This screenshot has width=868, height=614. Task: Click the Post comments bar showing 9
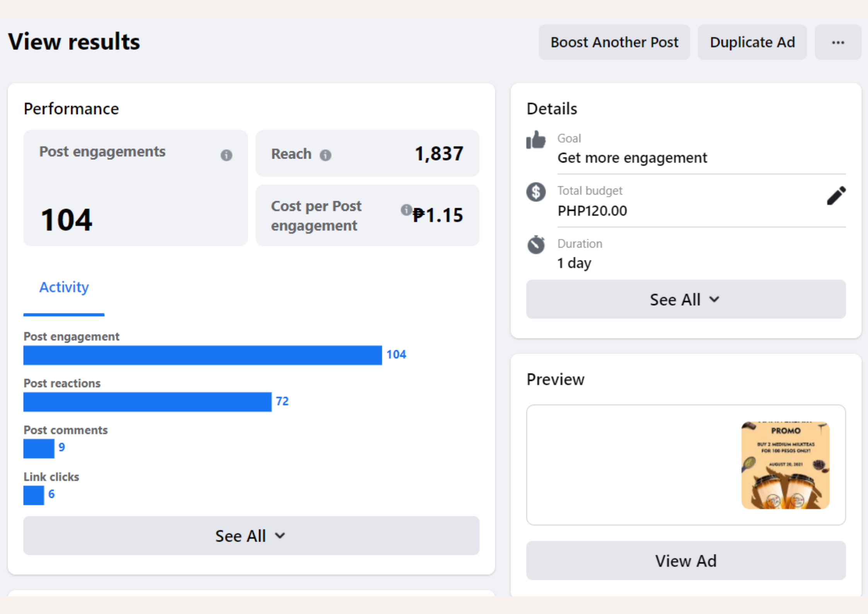(x=39, y=448)
